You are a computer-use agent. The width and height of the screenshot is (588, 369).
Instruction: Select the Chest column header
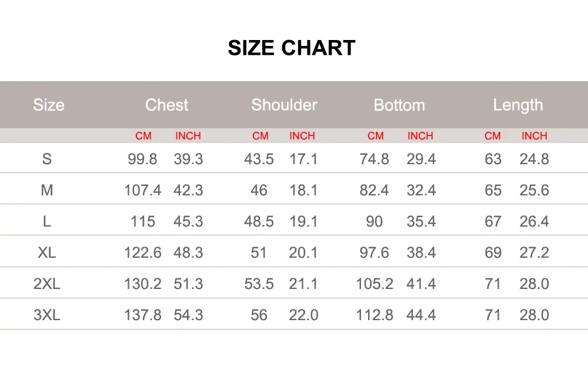click(x=166, y=105)
